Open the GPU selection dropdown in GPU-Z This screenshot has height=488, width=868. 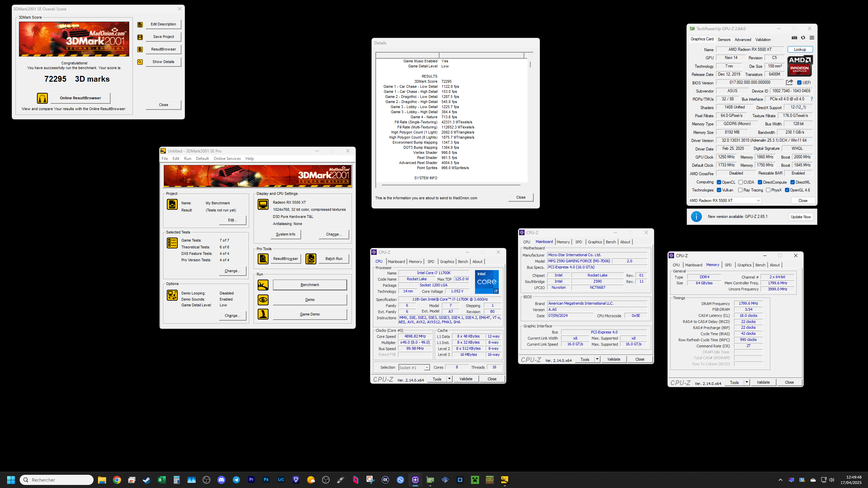(x=725, y=201)
